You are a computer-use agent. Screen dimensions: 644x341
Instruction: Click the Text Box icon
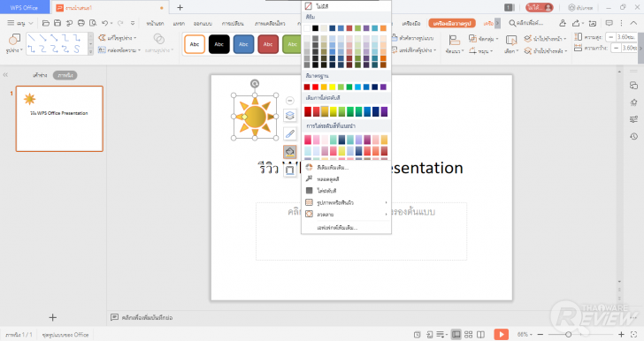click(x=102, y=50)
